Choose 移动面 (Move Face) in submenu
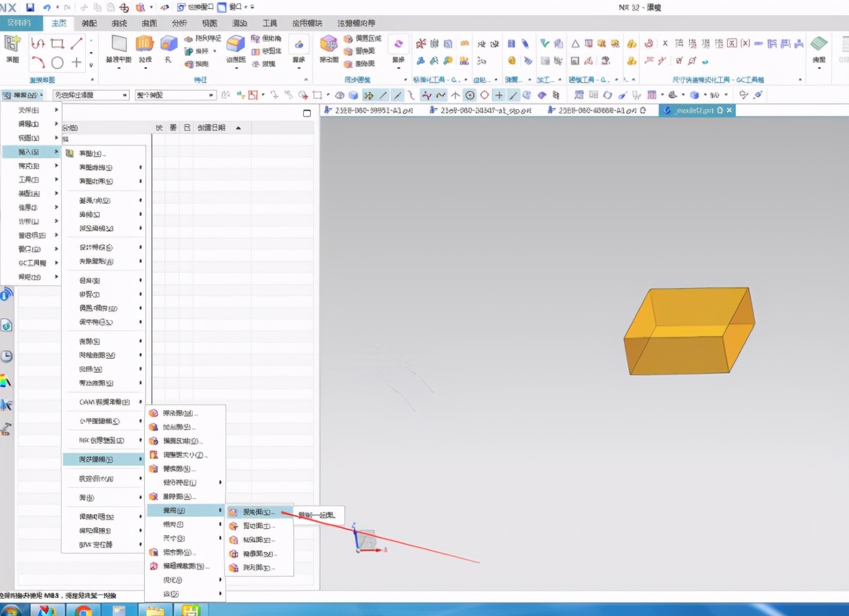 [186, 414]
